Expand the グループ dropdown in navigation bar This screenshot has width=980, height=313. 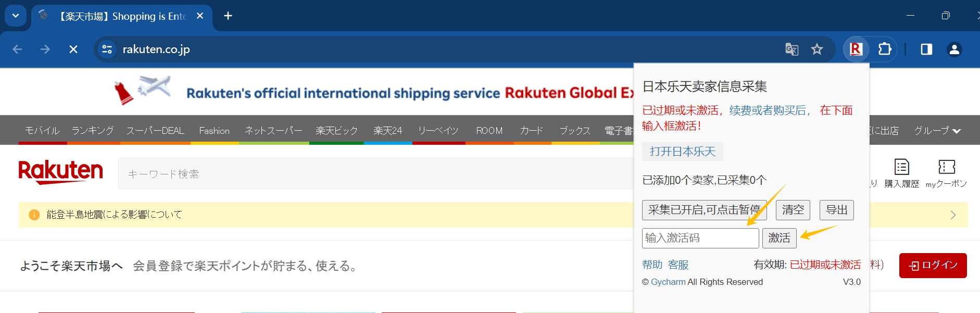937,131
